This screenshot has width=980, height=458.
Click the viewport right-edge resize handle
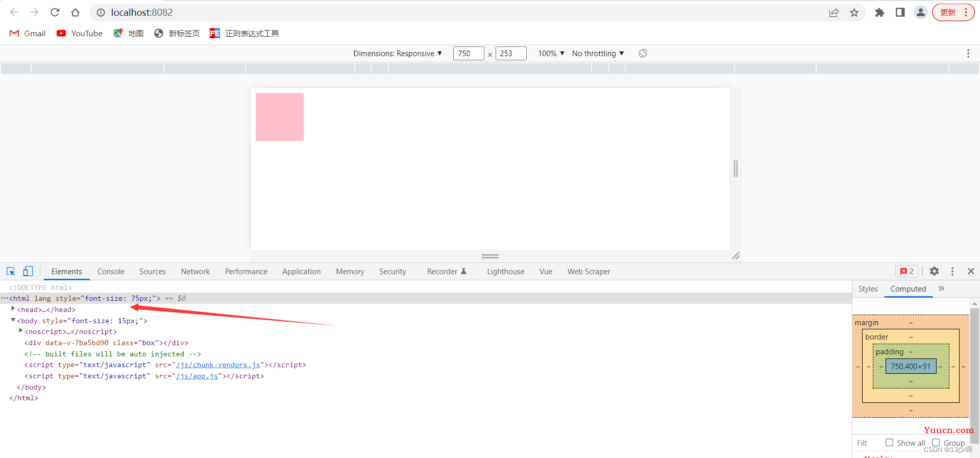coord(736,168)
